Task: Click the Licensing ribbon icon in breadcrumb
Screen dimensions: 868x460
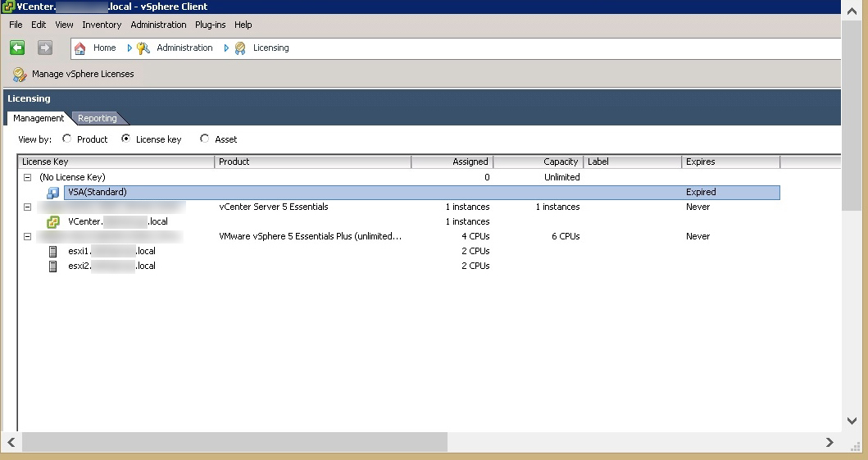Action: pos(239,48)
